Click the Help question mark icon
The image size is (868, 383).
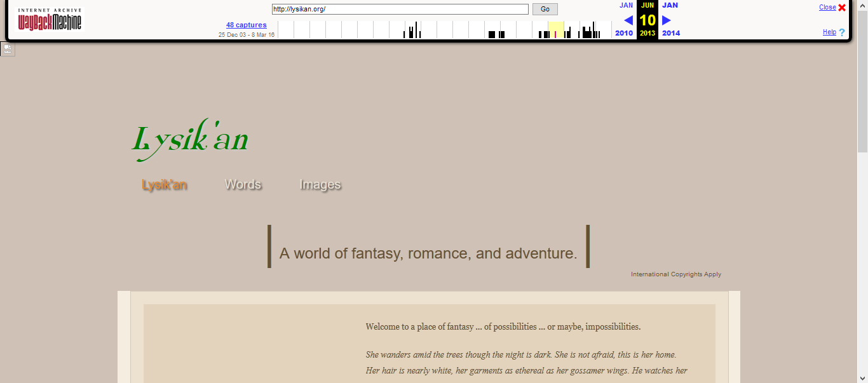pyautogui.click(x=842, y=32)
